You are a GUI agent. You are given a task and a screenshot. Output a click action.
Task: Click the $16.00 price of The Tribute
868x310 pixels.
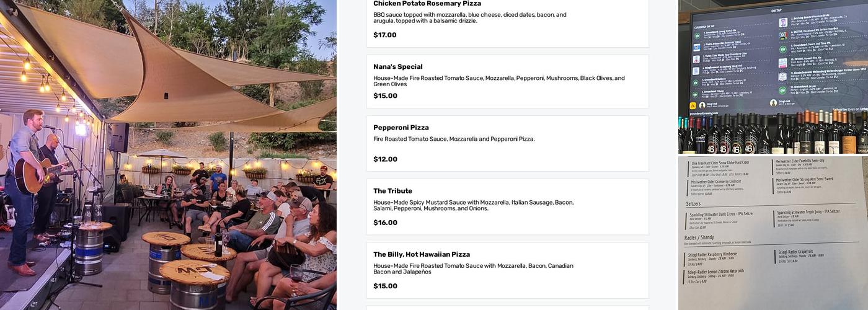click(x=385, y=223)
